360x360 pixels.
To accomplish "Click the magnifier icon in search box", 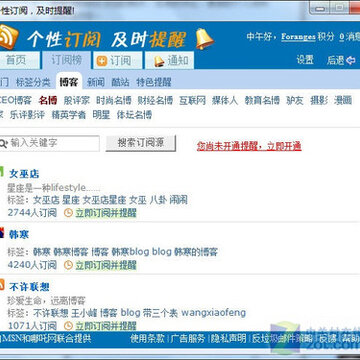I will click(x=3, y=144).
